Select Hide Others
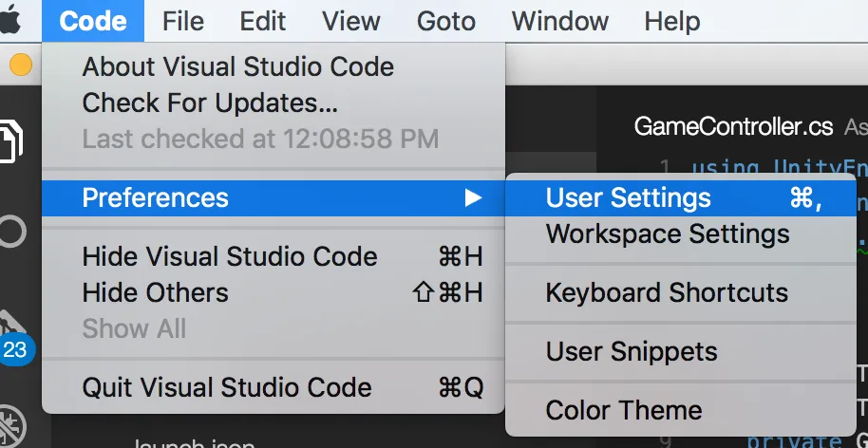The width and height of the screenshot is (868, 448). coord(156,292)
